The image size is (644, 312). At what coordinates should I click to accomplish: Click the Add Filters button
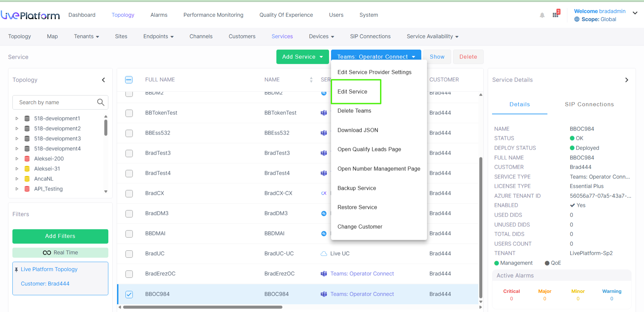pos(60,236)
